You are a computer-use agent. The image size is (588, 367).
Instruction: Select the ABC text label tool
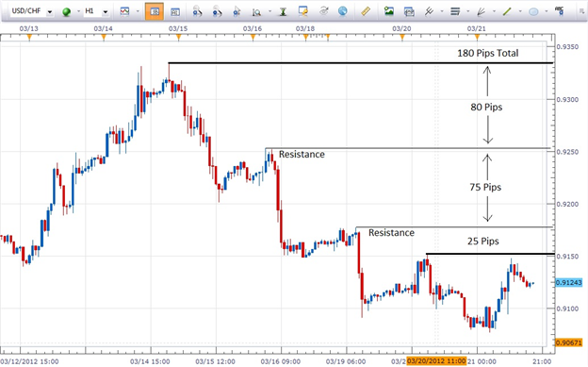pos(559,11)
